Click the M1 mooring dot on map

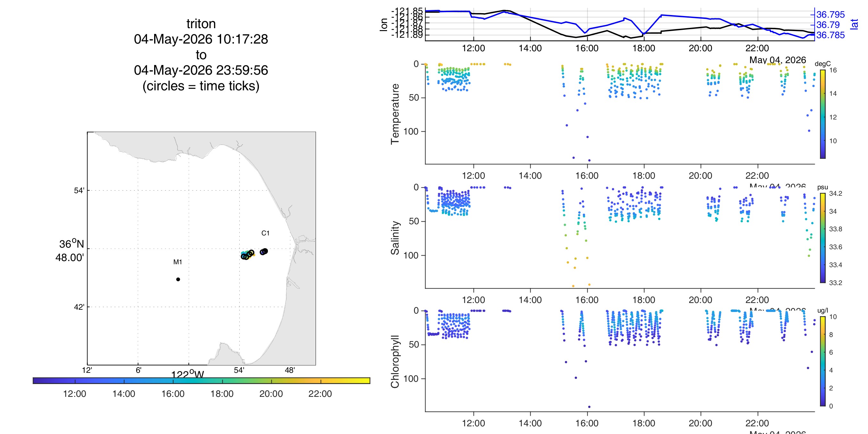pyautogui.click(x=178, y=279)
